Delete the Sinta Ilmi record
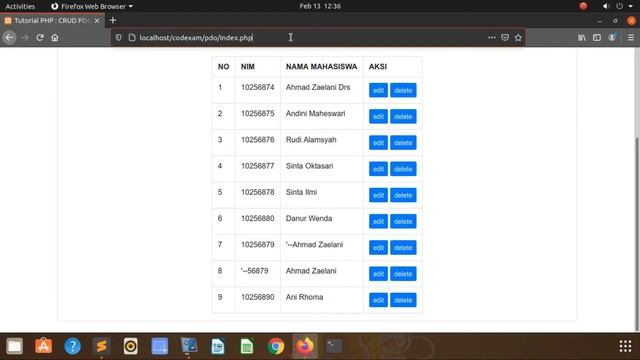Screen dimensions: 640x360 [403, 195]
